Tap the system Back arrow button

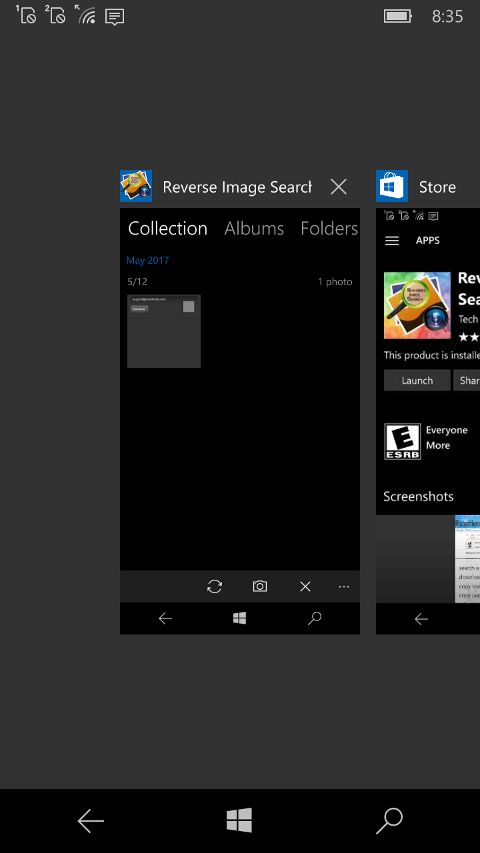tap(90, 820)
